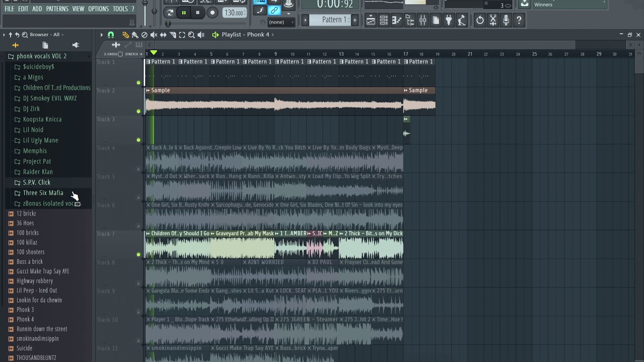Mute Track 3 using its green LED
Screen dimensions: 644x362
click(x=138, y=140)
